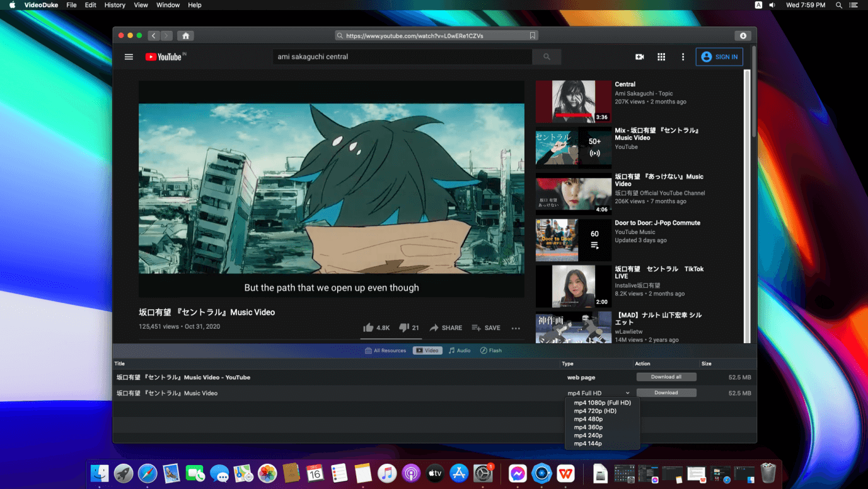Open Podcasts app in the Dock
868x489 pixels.
pyautogui.click(x=411, y=473)
